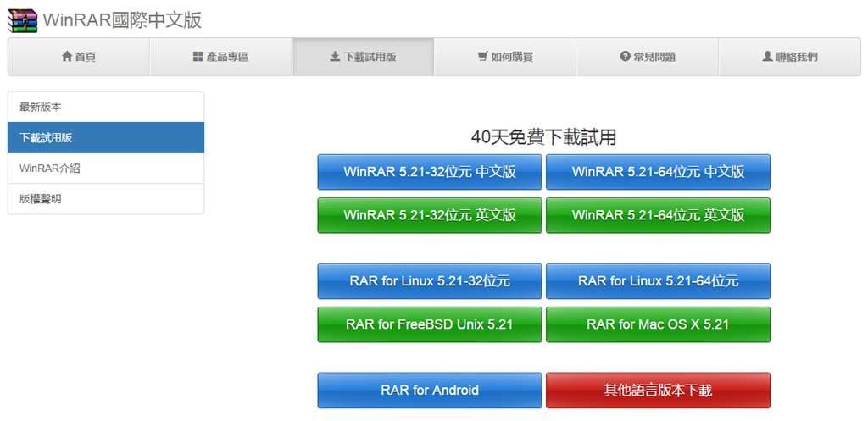This screenshot has width=868, height=421.
Task: Click the download icon beside 下載試用版
Action: tap(335, 57)
